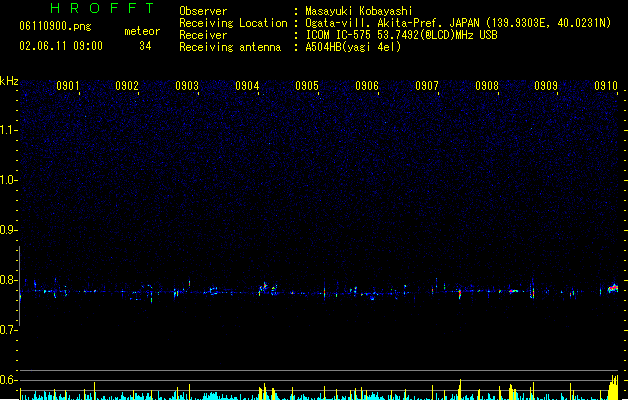Click the 0906 time marker

pyautogui.click(x=367, y=86)
